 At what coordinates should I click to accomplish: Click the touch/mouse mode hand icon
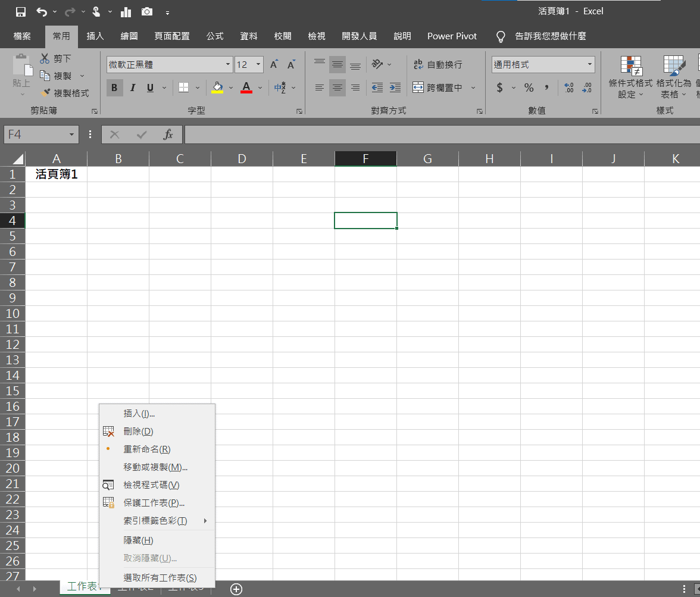tap(96, 12)
